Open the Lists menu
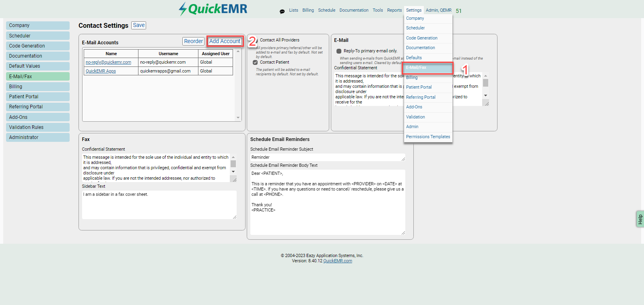 293,10
